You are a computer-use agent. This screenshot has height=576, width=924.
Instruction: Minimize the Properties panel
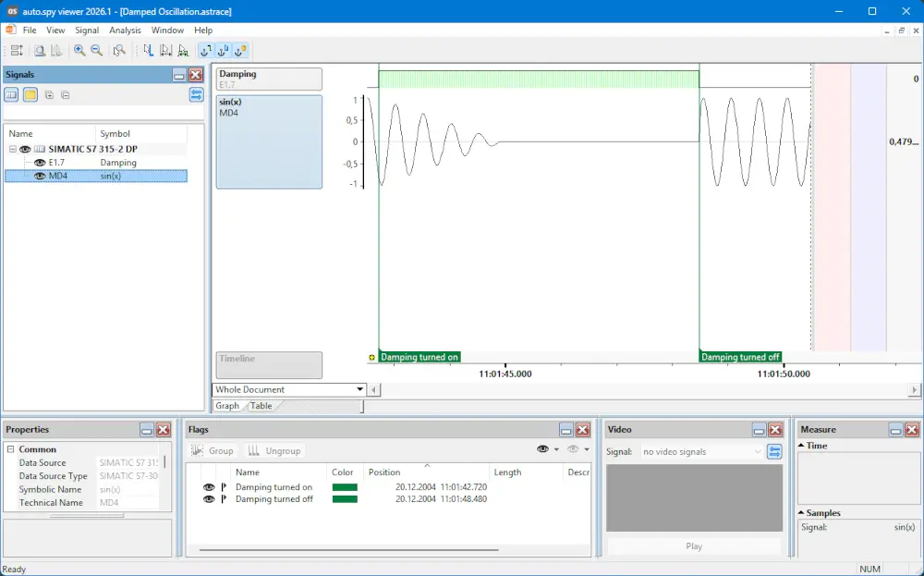(147, 430)
